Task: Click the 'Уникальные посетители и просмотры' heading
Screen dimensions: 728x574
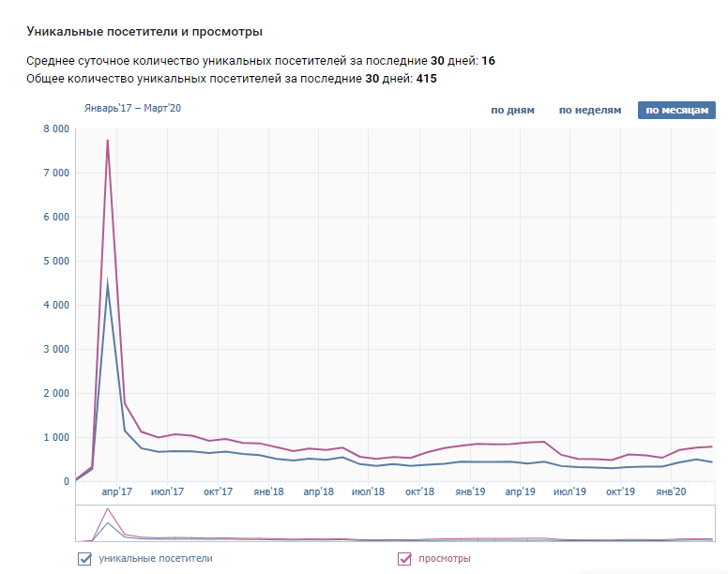Action: [144, 33]
